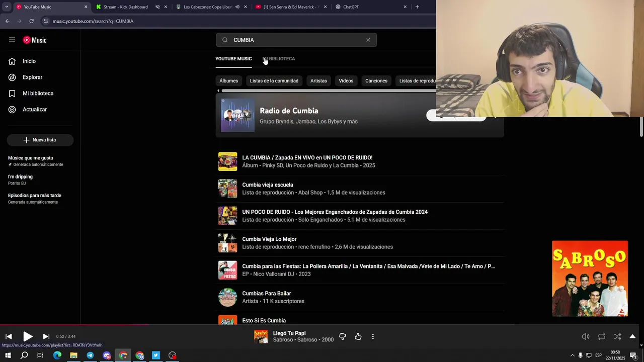Filter results by Artistas chip
Image resolution: width=644 pixels, height=362 pixels.
[x=318, y=81]
